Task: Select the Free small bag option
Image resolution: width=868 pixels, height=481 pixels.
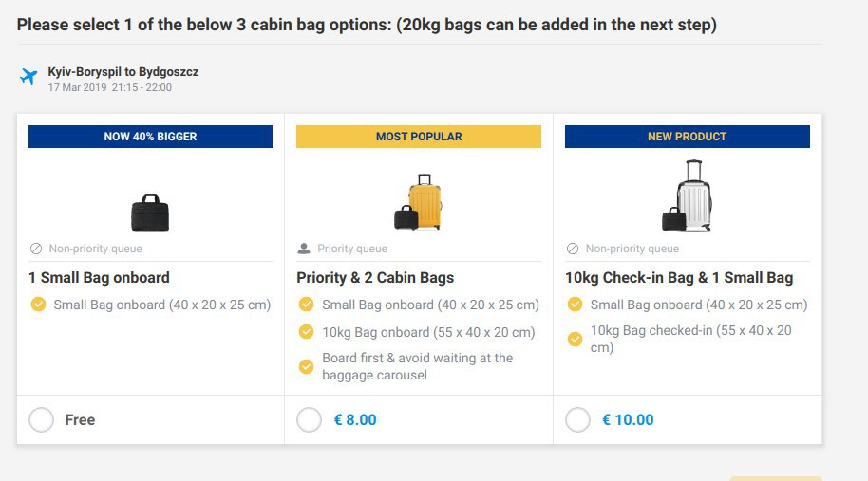Action: (42, 420)
